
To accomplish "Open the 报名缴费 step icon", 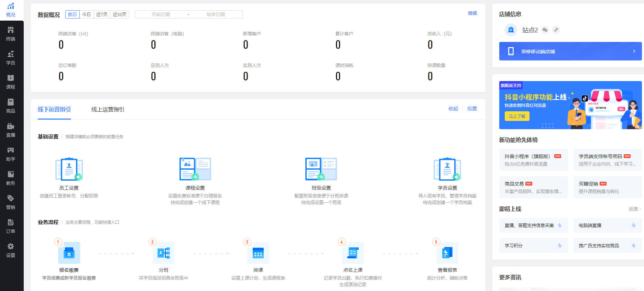I will click(x=69, y=253).
